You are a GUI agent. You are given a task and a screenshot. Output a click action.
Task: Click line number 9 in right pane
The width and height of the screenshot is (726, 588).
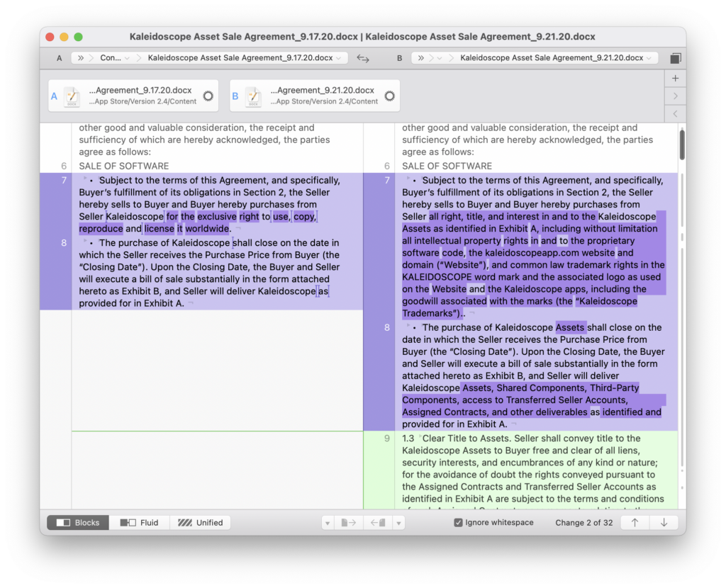387,439
